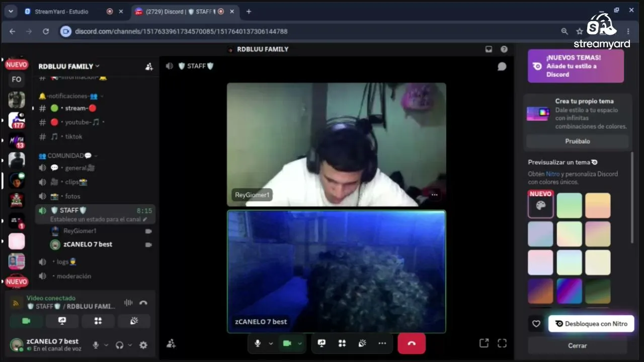Click Desbloquea con Nitro

(591, 324)
